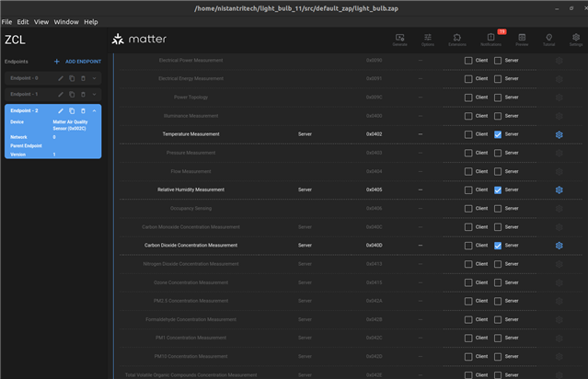Click Carbon Dioxide Concentration Measurement name
588x379 pixels.
pyautogui.click(x=190, y=246)
